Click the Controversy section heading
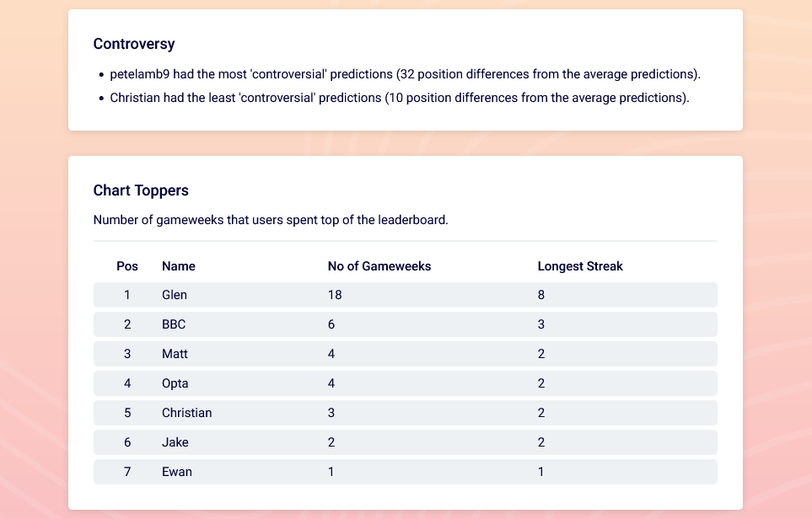The image size is (812, 519). (134, 44)
